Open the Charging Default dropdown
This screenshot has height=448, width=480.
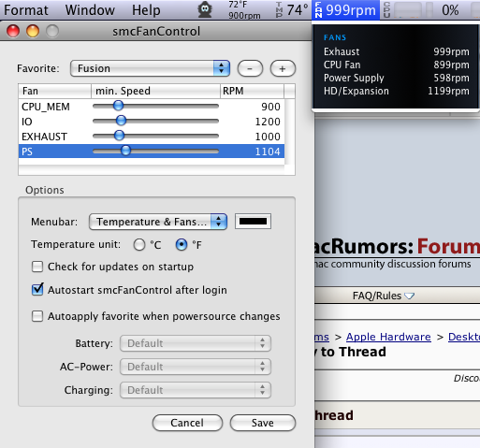point(196,390)
